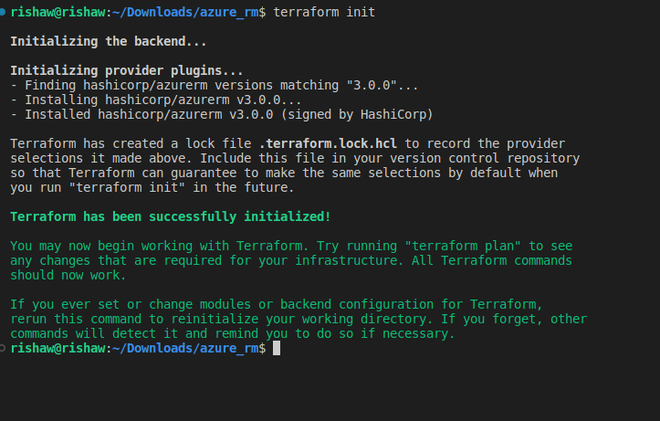
Task: Click "Terraform has been successfully initialized!" message
Action: pos(170,216)
